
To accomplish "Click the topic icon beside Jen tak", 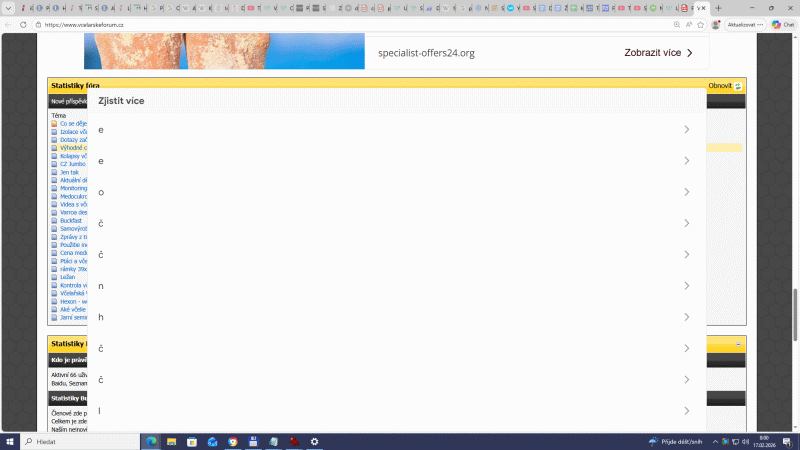I will 54,172.
